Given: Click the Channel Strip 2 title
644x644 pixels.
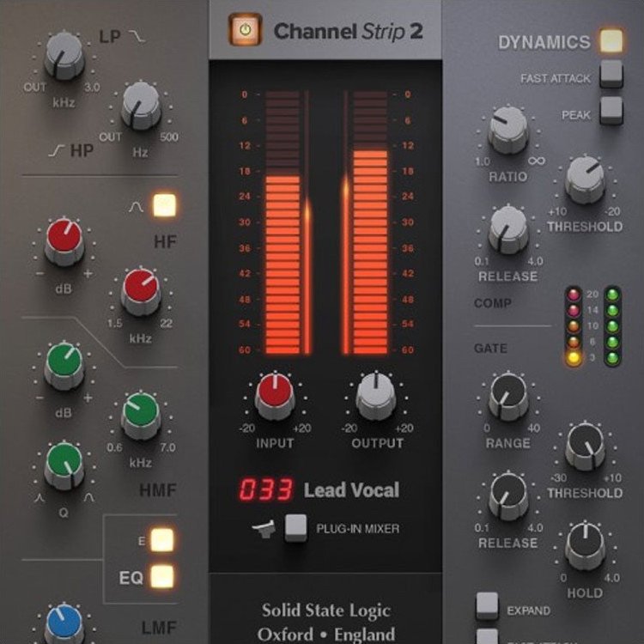Looking at the screenshot, I should (349, 31).
